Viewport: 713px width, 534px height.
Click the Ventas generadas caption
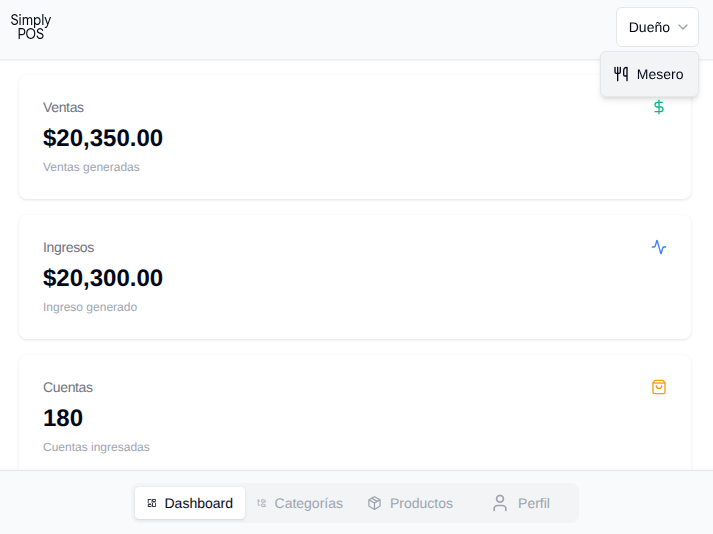(x=91, y=167)
